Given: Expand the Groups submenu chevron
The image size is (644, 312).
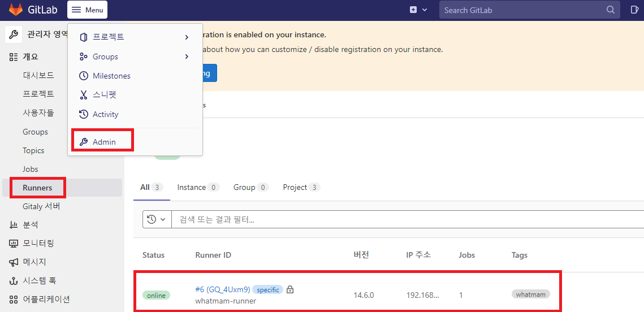Looking at the screenshot, I should pos(187,57).
